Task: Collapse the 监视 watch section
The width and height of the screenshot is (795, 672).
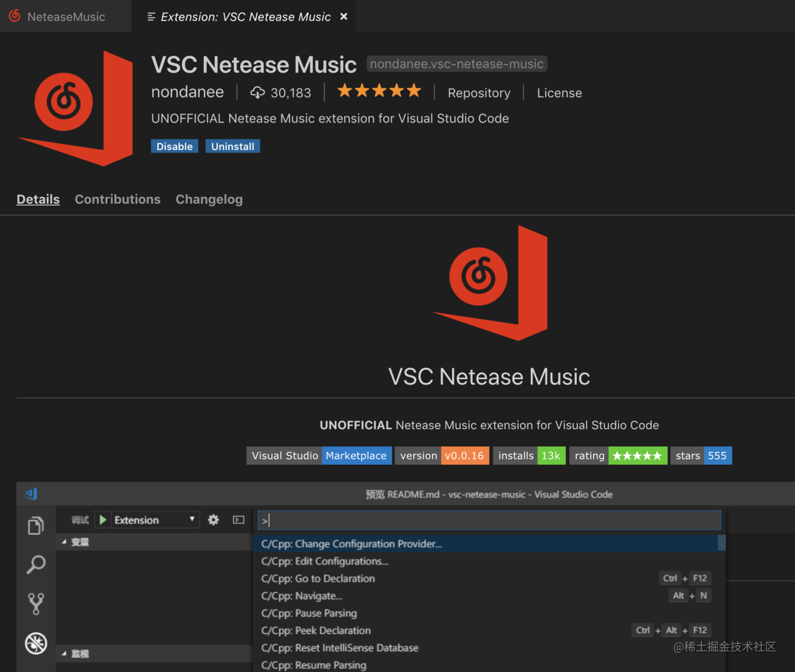Action: 154,653
